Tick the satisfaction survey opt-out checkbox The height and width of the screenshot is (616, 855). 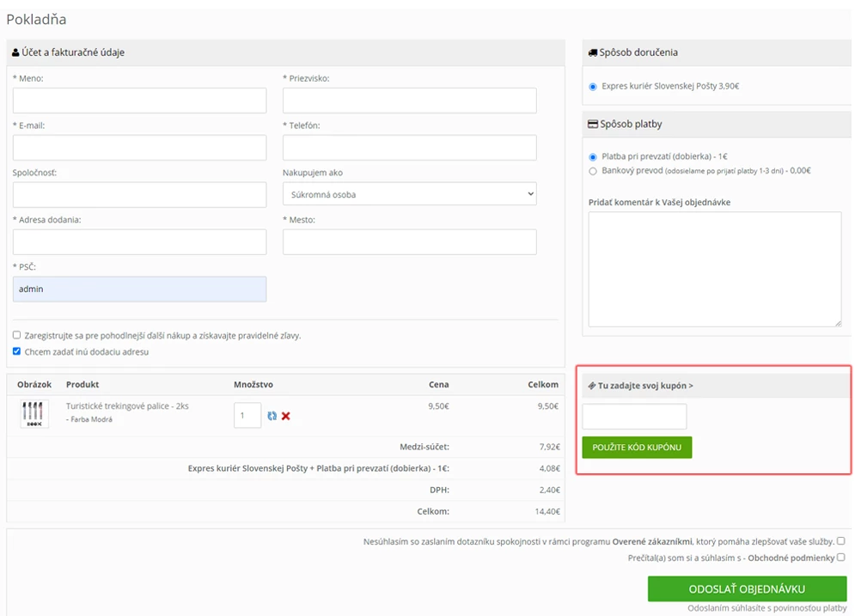[x=841, y=541]
